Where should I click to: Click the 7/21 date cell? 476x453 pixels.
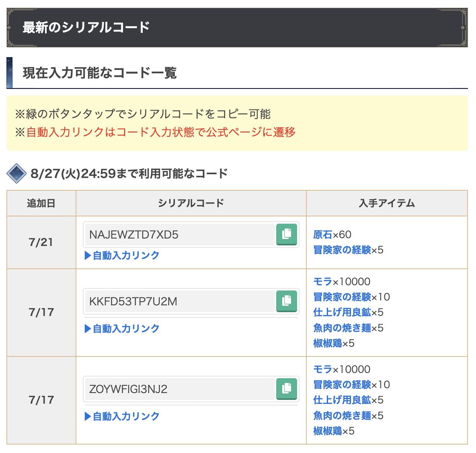(x=41, y=243)
